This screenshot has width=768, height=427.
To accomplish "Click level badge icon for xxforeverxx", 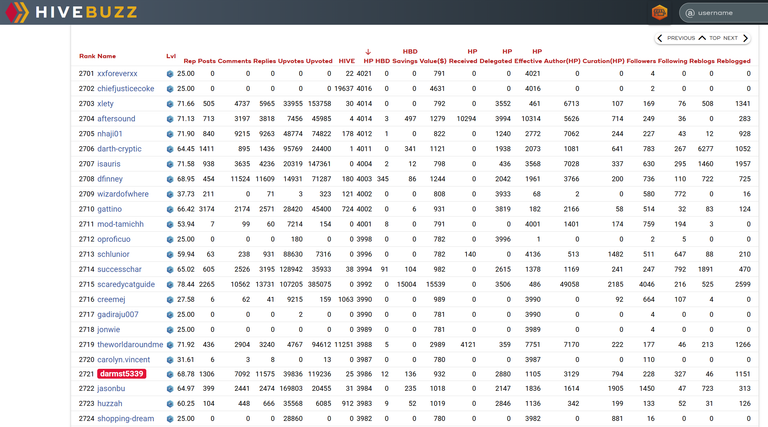I will pos(170,74).
